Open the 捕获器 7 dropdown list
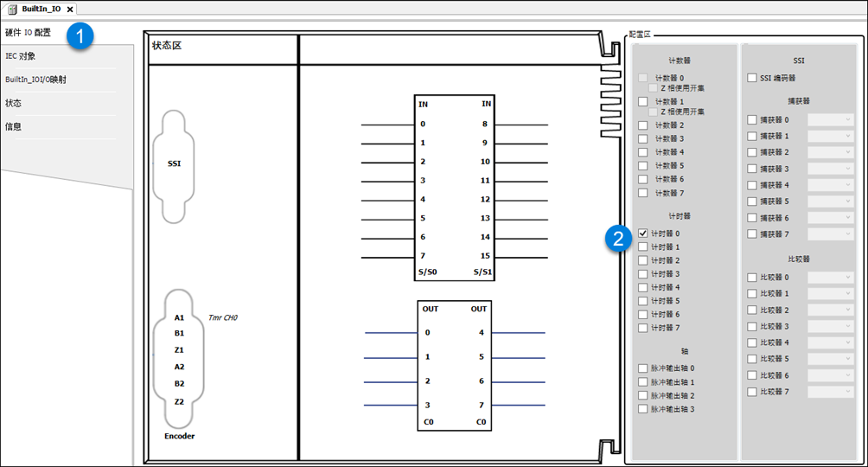The width and height of the screenshot is (868, 467). point(830,234)
